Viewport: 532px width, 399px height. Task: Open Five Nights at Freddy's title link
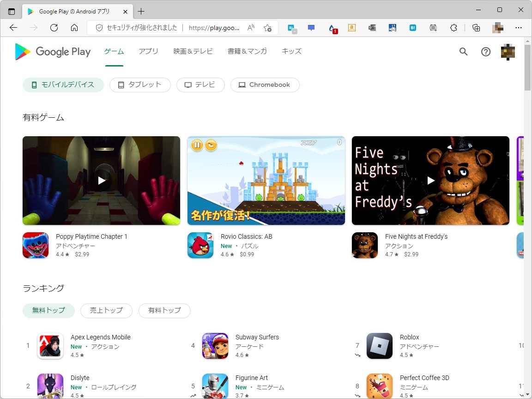(x=416, y=236)
